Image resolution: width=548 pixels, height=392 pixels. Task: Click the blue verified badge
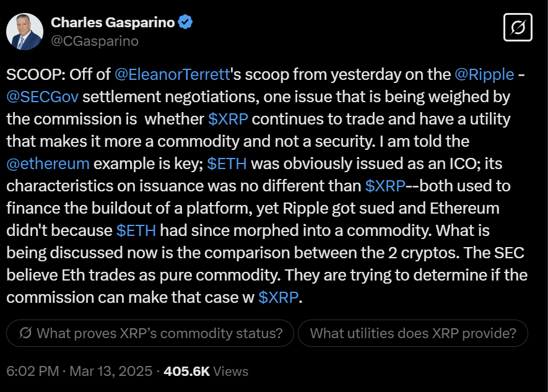click(185, 22)
